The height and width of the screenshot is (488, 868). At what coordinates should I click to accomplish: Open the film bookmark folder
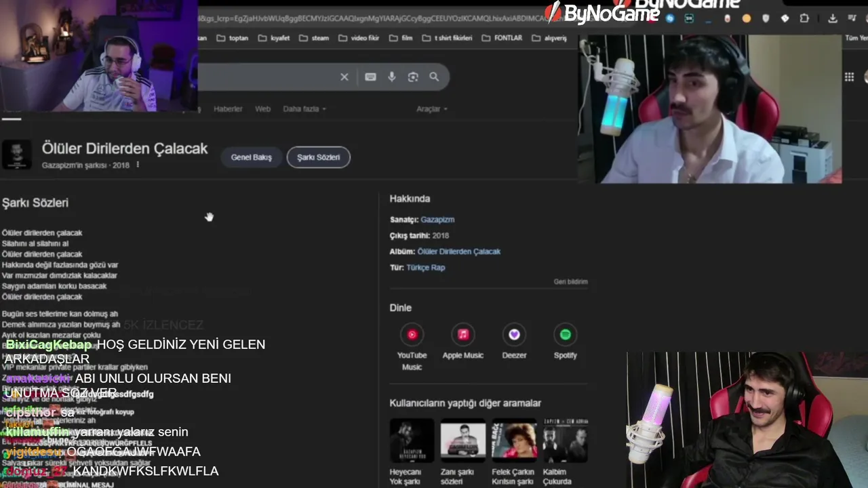coord(400,38)
